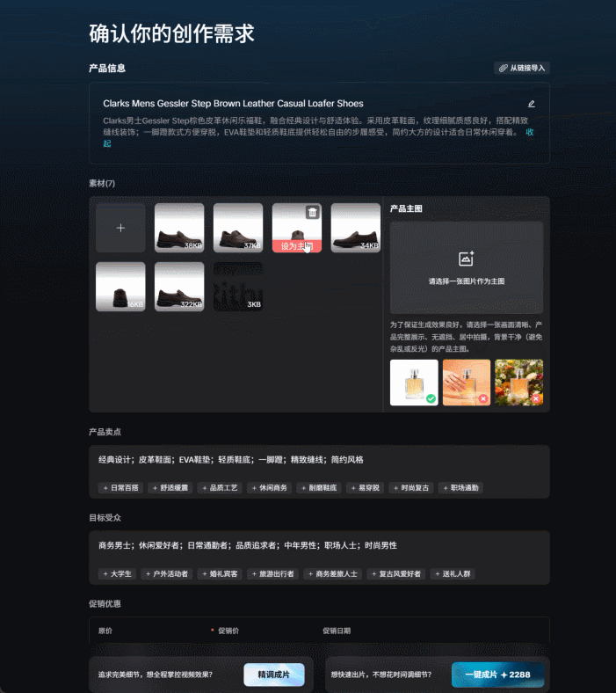This screenshot has width=616, height=693.
Task: Add the 送礼人群 audience tag
Action: point(453,574)
